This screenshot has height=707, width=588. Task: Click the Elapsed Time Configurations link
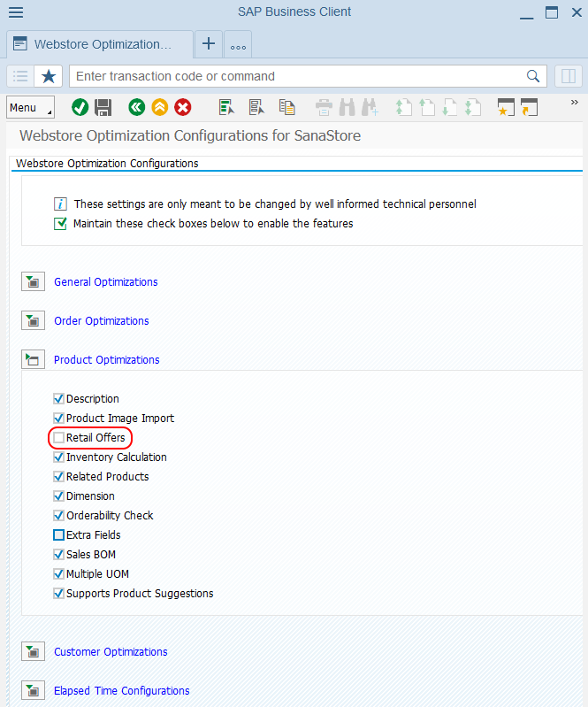click(122, 691)
